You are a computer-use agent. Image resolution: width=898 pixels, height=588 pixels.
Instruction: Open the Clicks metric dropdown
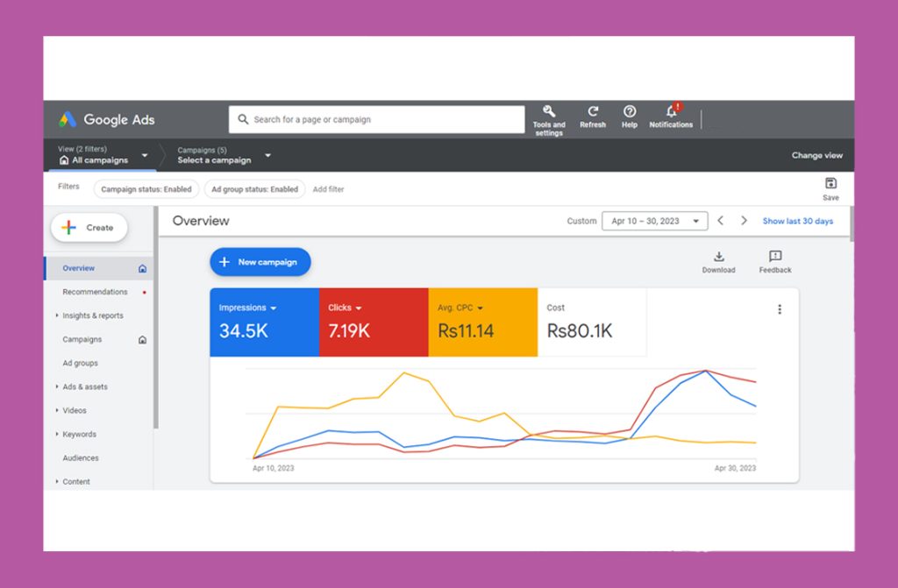359,308
